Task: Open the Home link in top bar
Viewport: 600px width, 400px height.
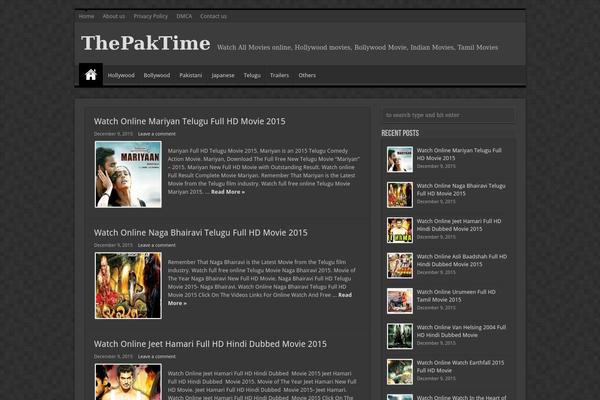Action: click(86, 16)
